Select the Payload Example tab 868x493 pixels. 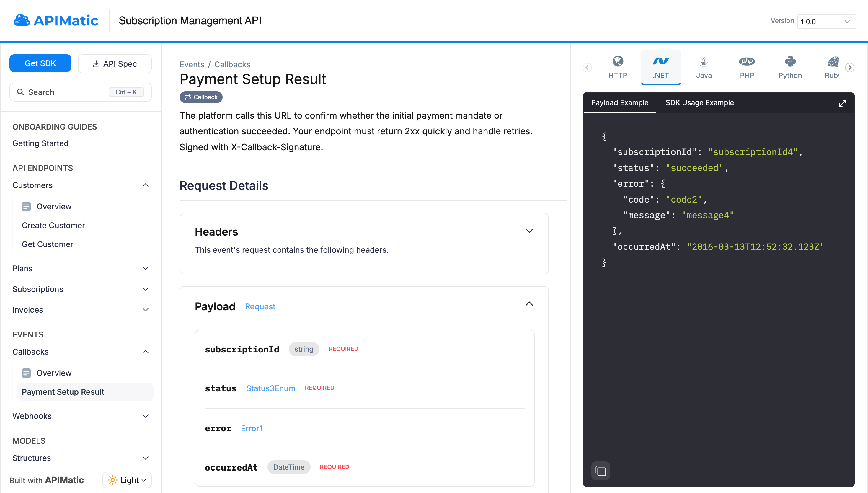[x=619, y=103]
